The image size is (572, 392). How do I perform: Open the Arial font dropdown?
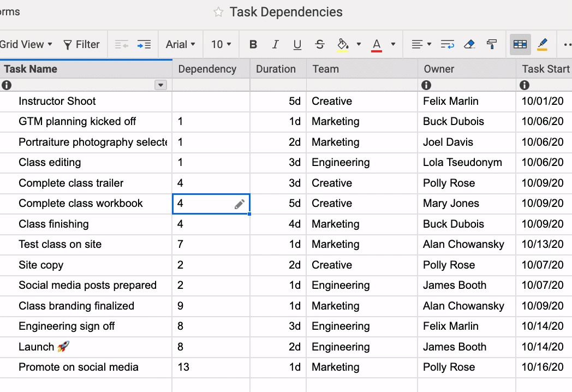click(181, 45)
